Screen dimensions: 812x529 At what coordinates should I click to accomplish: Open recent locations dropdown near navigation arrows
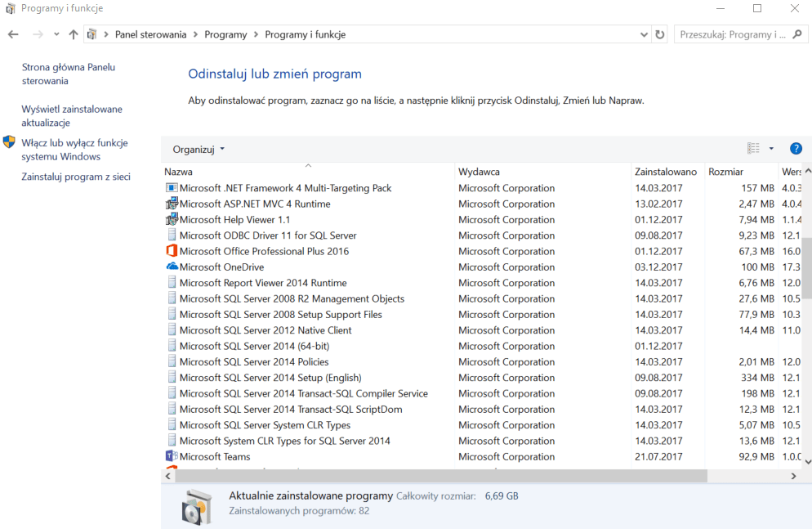(56, 34)
